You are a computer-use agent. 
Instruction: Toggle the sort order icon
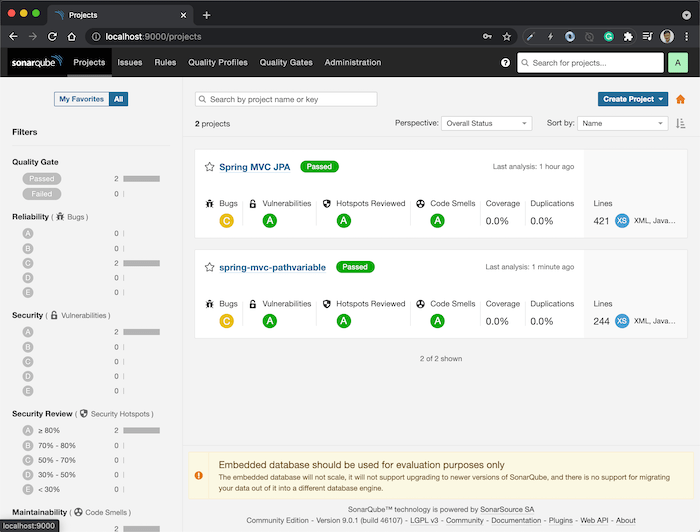coord(680,123)
